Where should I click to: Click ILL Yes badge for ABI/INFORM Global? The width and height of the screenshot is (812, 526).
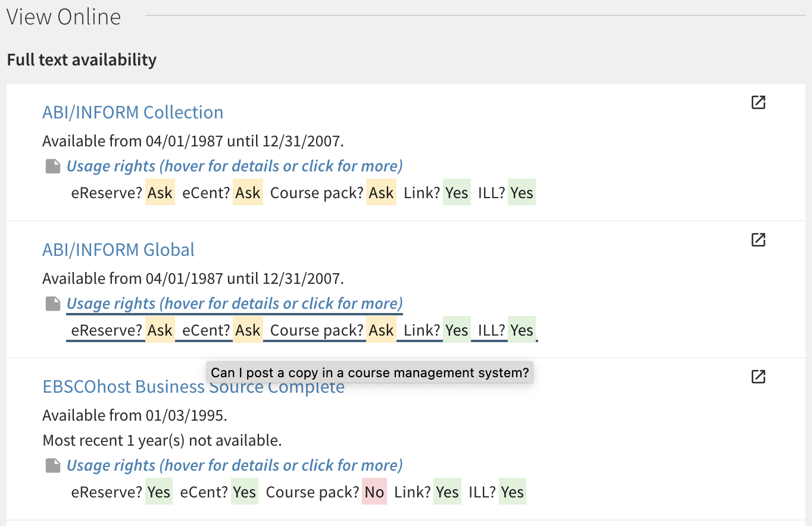pyautogui.click(x=521, y=330)
